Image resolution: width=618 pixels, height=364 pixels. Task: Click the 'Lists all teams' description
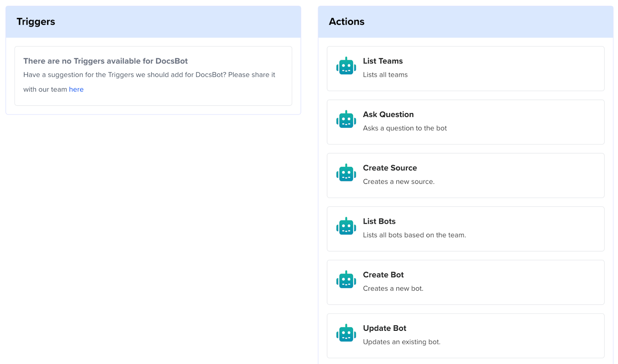pos(385,75)
